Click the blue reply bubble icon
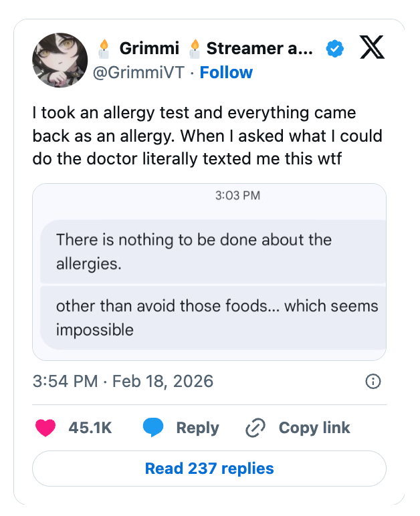 153,428
